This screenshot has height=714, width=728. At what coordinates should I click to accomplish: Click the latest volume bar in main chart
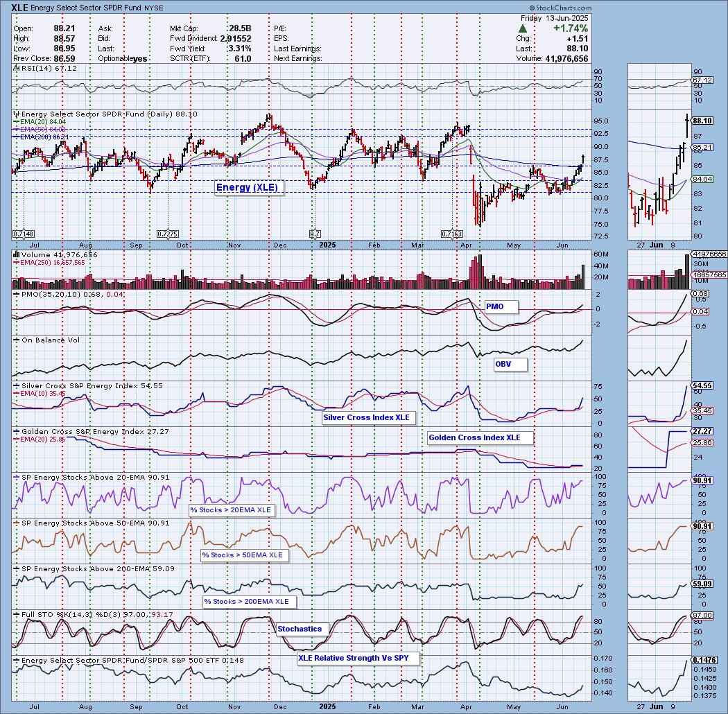point(583,277)
